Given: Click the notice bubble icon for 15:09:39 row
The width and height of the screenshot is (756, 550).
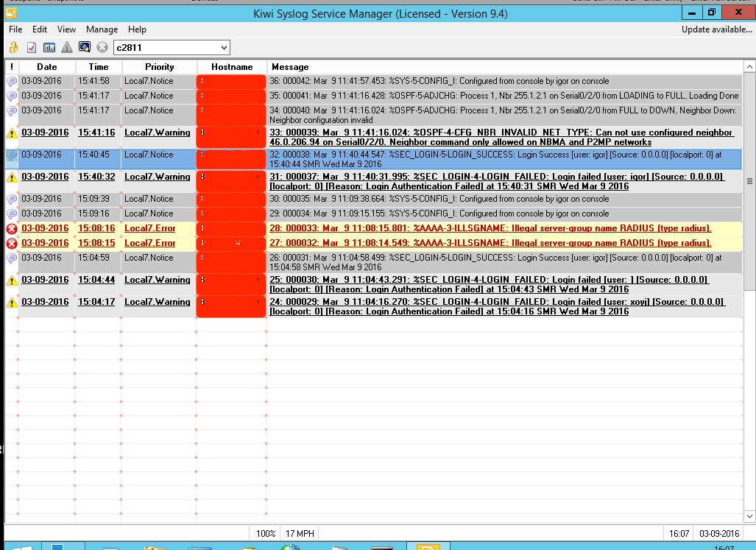Looking at the screenshot, I should click(x=12, y=199).
